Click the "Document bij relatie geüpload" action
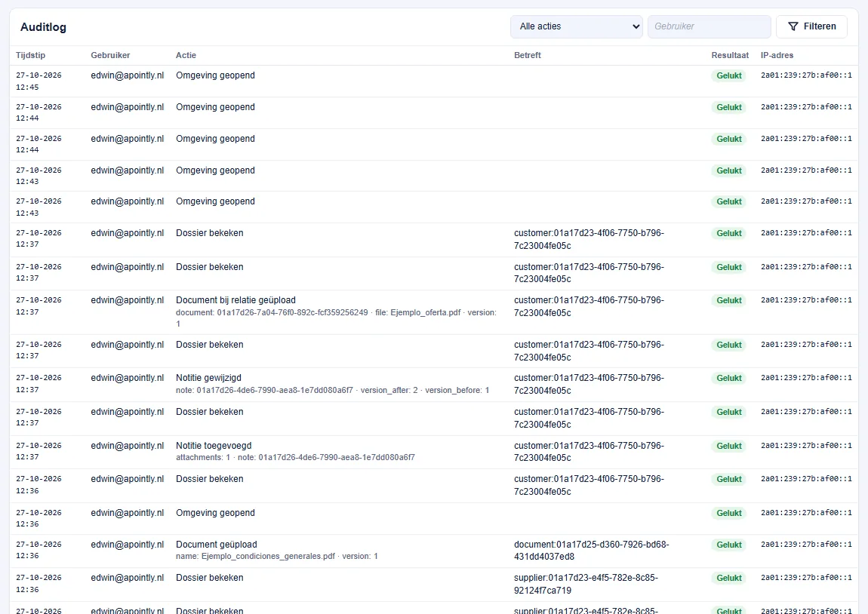Image resolution: width=868 pixels, height=614 pixels. coord(235,300)
